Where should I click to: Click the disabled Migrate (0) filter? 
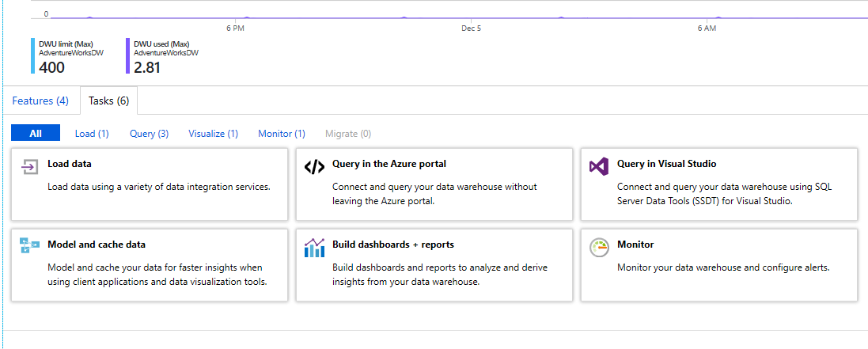point(348,134)
